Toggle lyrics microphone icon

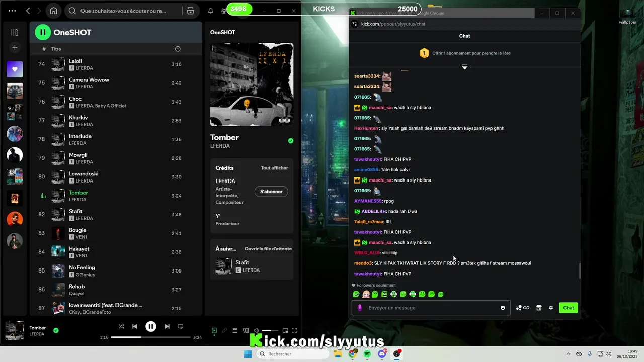(224, 330)
